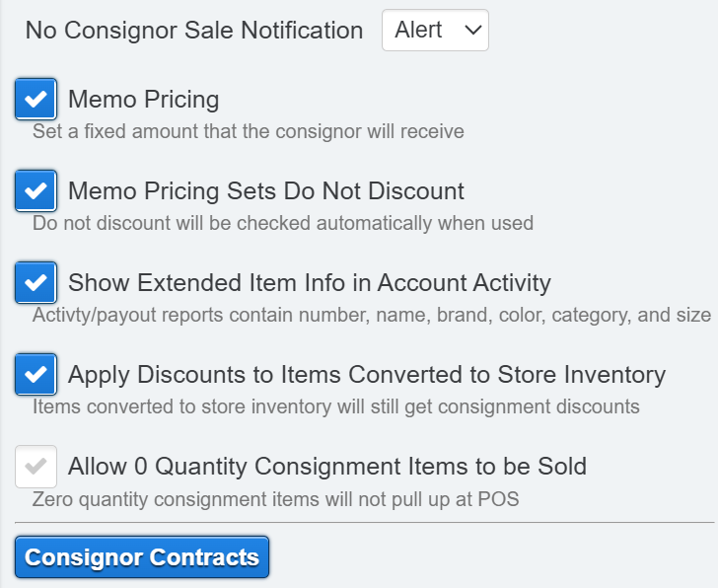This screenshot has height=588, width=718.
Task: Open the No Consignor Sale Notification dropdown
Action: point(435,31)
